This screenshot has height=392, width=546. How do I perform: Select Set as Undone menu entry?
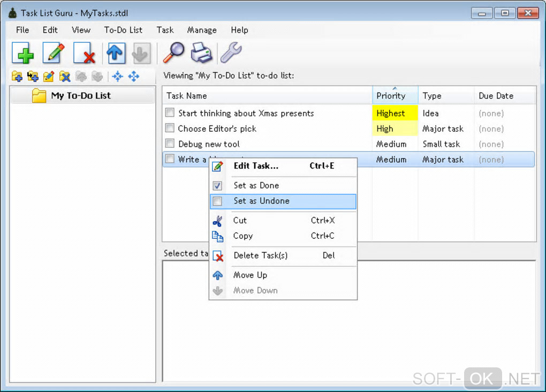point(283,201)
